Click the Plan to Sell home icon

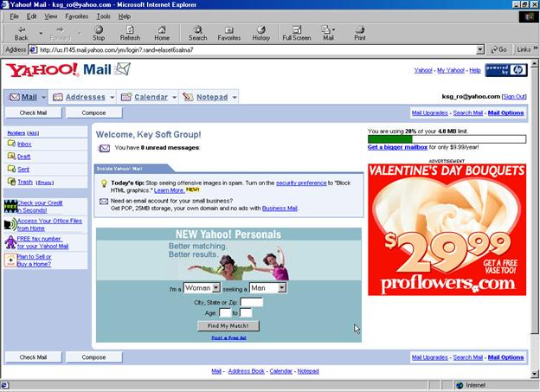(x=10, y=260)
